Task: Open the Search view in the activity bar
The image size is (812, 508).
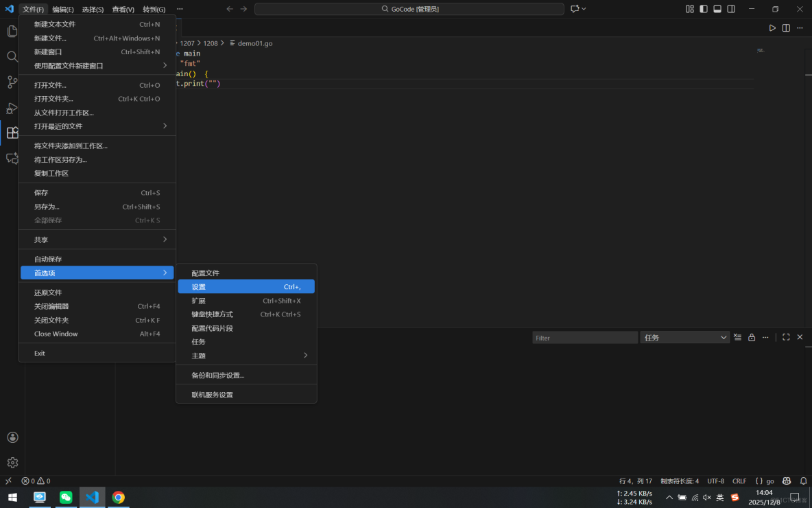Action: 12,56
